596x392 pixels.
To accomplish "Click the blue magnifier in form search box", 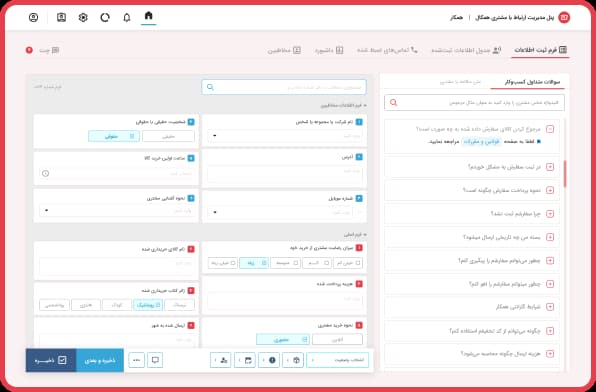I will tap(210, 87).
